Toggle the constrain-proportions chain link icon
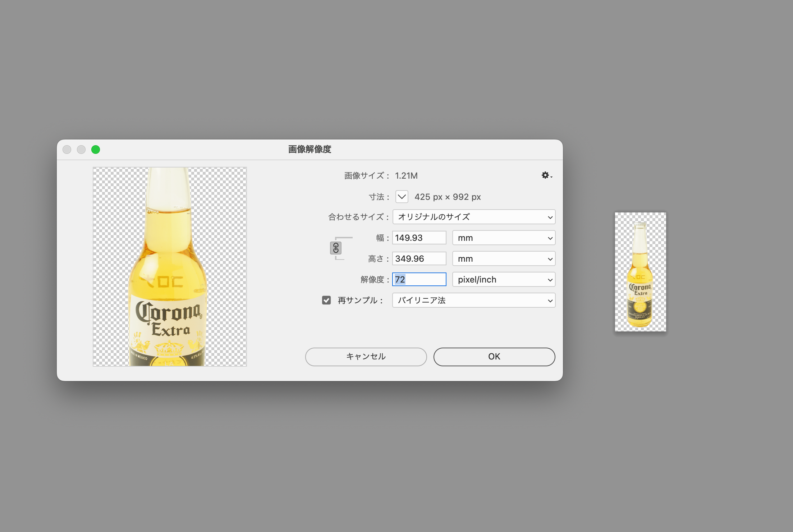 336,248
